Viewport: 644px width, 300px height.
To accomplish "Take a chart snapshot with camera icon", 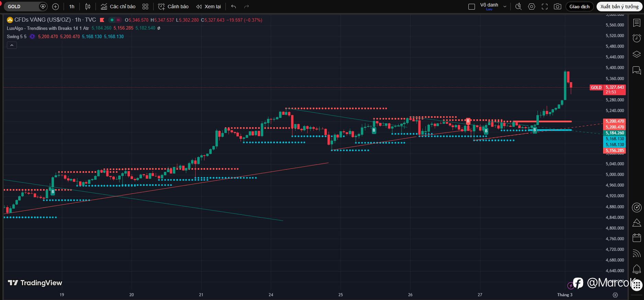I will 557,7.
